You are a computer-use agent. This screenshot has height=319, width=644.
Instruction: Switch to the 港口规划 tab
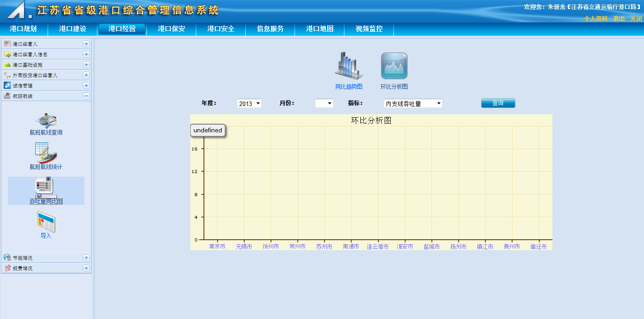pyautogui.click(x=23, y=29)
